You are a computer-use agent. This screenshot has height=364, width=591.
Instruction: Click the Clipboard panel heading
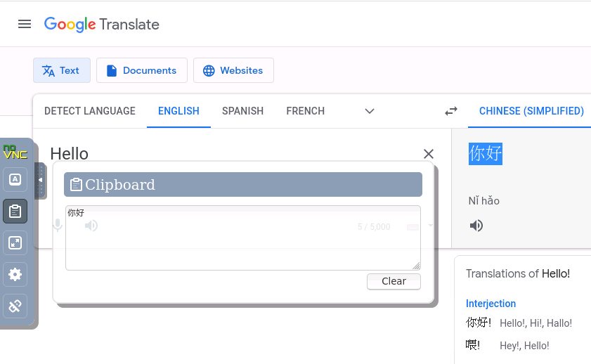click(x=243, y=185)
